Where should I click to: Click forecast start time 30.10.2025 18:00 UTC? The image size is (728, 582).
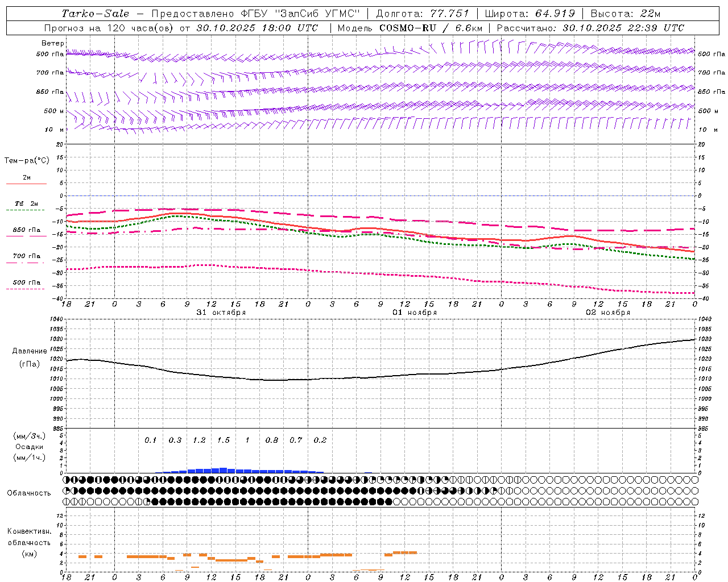pos(257,28)
